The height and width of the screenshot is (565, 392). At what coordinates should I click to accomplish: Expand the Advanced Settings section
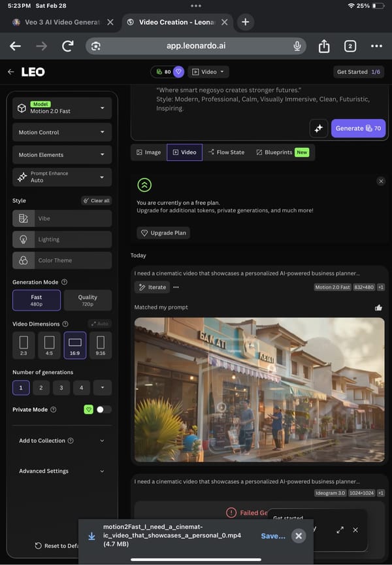pos(62,471)
